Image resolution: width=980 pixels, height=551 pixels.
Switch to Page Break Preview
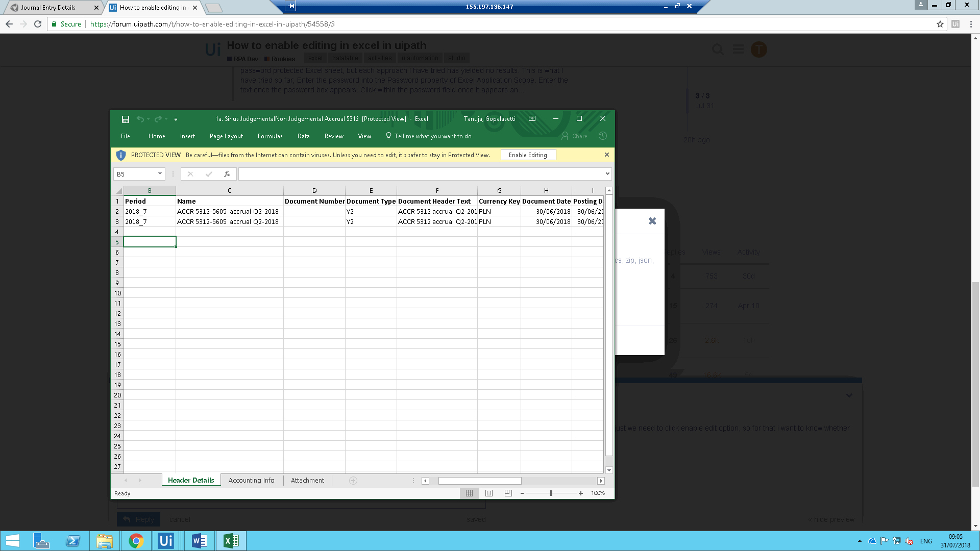(508, 493)
